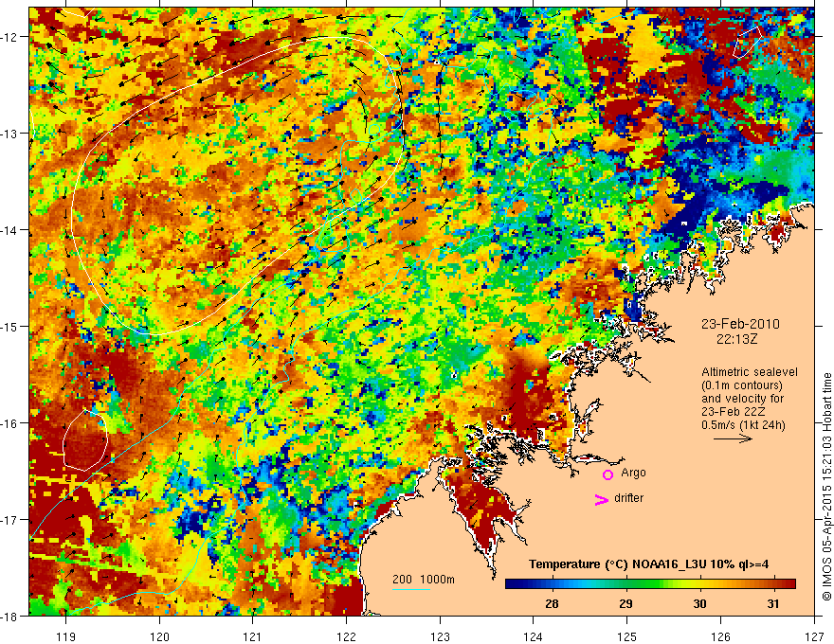Click the '22:13Z' time text
This screenshot has height=644, width=834.
click(736, 339)
